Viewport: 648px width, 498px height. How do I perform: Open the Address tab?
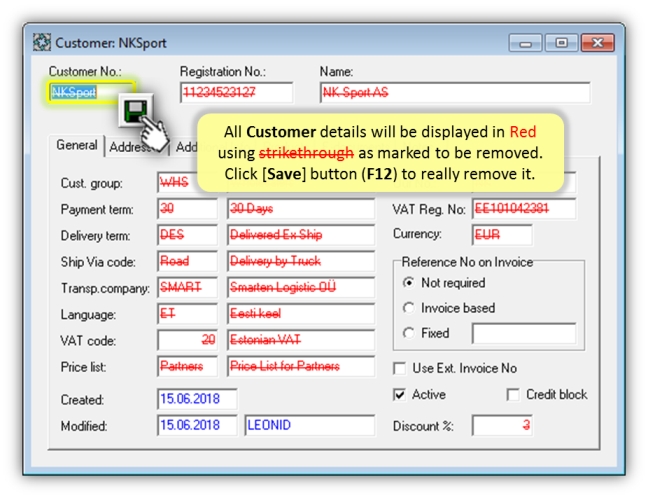coord(129,147)
